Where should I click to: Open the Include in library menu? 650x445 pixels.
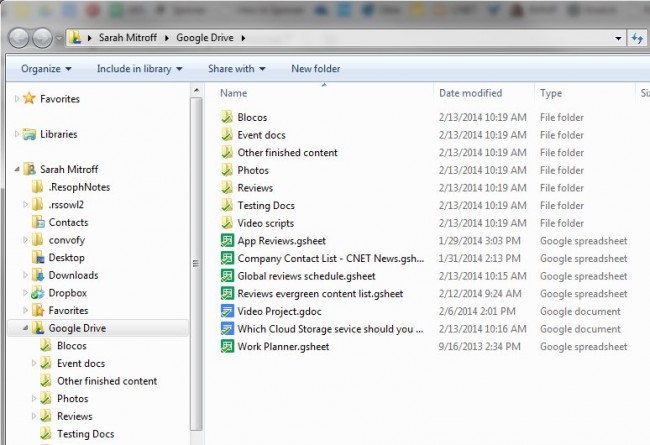click(139, 69)
